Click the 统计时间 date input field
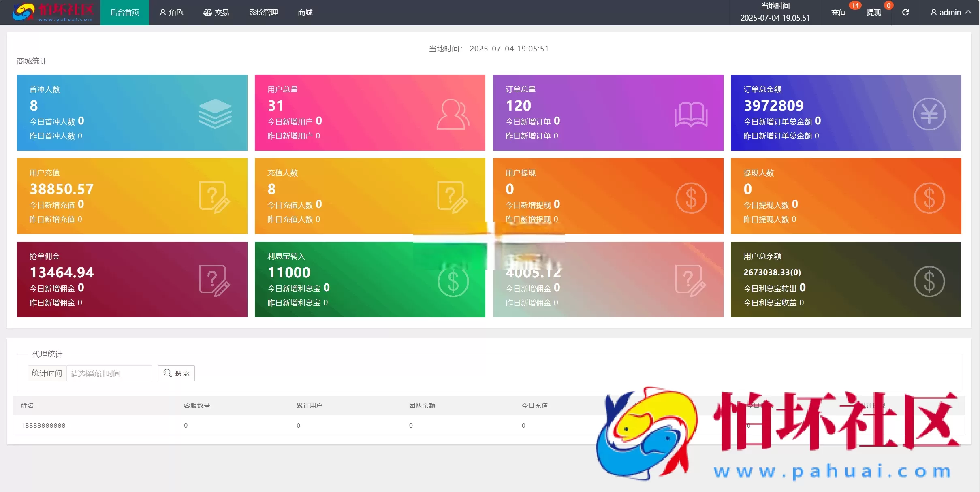 (x=109, y=373)
